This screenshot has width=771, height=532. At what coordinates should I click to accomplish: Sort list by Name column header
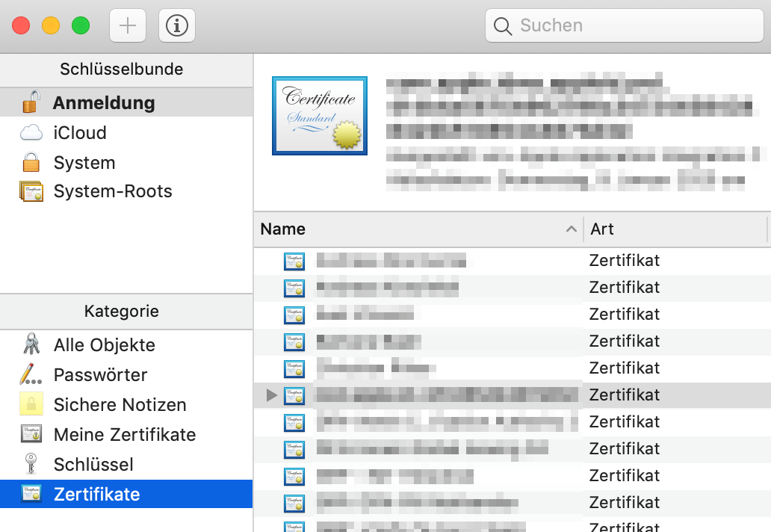tap(418, 229)
